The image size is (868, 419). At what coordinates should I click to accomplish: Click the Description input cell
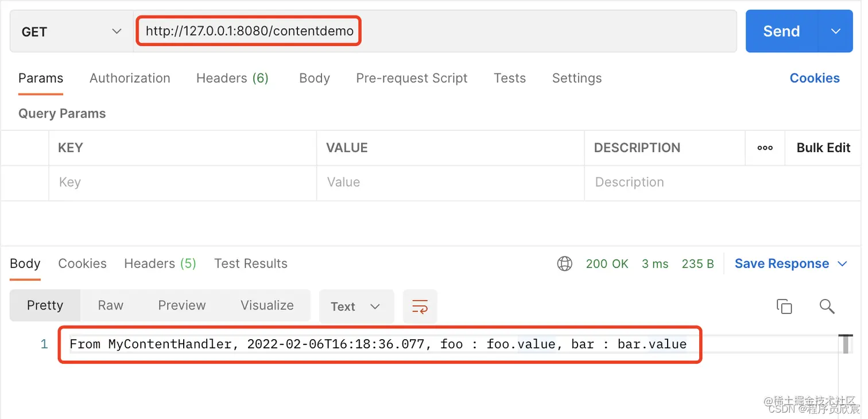point(723,183)
